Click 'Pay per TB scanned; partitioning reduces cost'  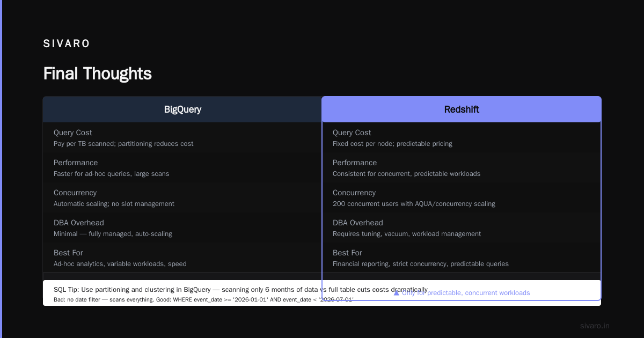coord(123,144)
